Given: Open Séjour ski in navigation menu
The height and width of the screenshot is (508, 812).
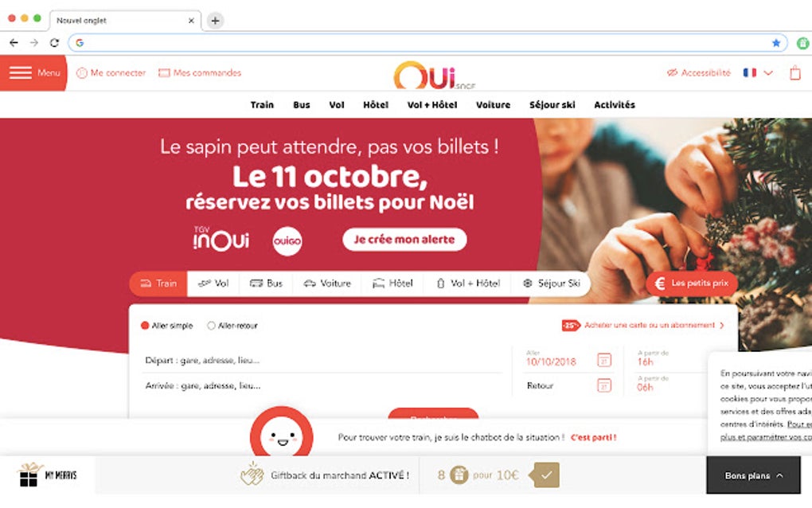Looking at the screenshot, I should pyautogui.click(x=552, y=104).
